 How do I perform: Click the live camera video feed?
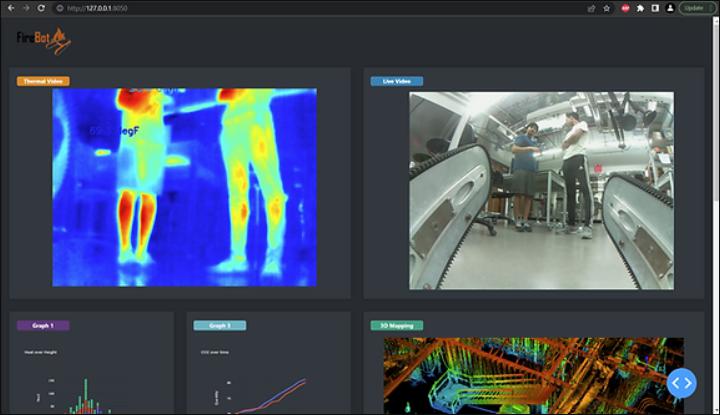[541, 191]
